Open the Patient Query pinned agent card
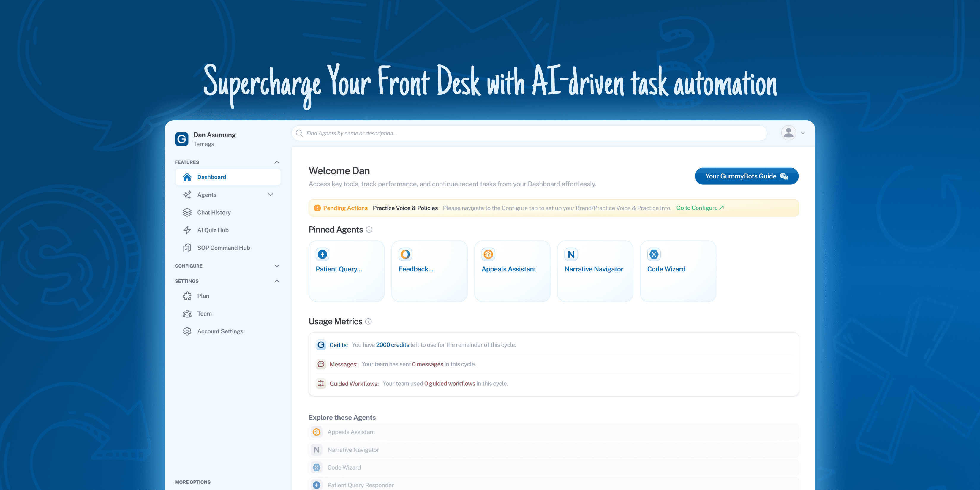Screen dimensions: 980x490 pyautogui.click(x=347, y=271)
